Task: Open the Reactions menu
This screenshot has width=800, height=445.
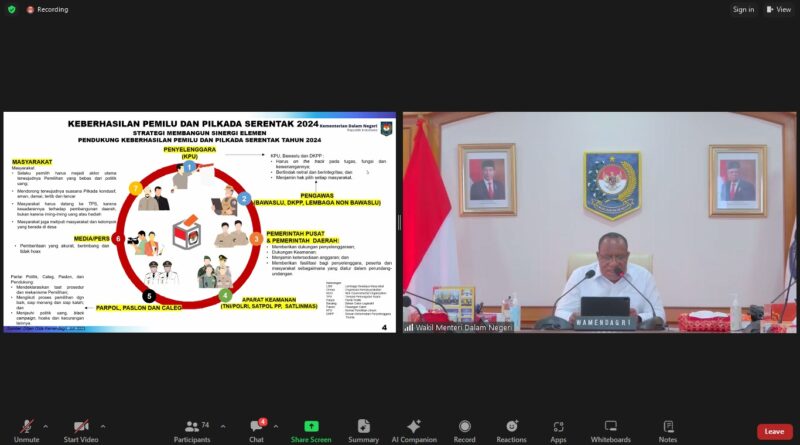Action: (511, 429)
